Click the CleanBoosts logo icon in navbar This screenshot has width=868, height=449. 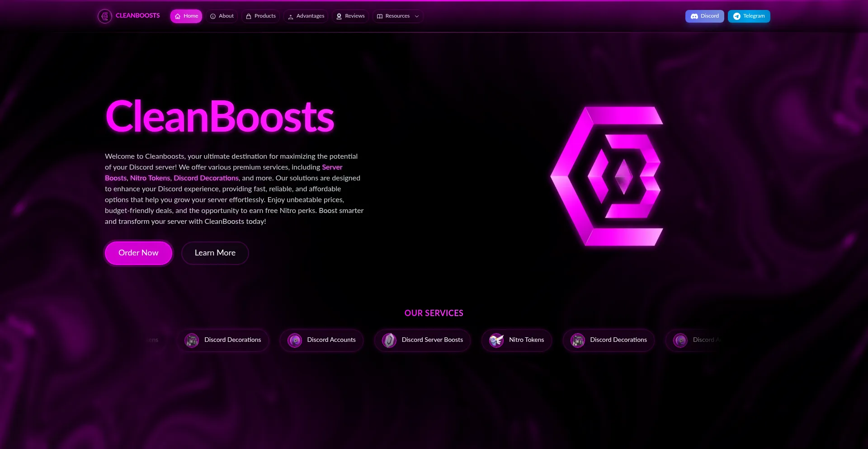click(x=105, y=16)
